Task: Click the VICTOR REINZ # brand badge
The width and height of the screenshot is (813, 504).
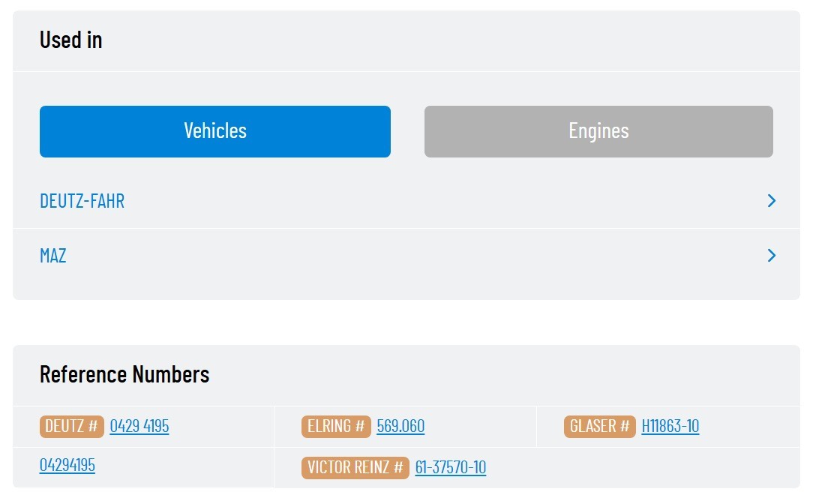Action: tap(355, 467)
